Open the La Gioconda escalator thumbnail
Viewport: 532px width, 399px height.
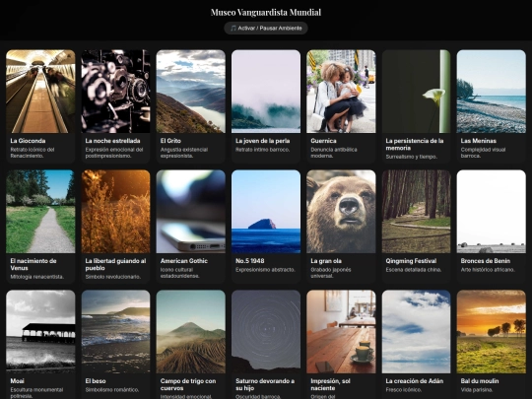pyautogui.click(x=40, y=92)
